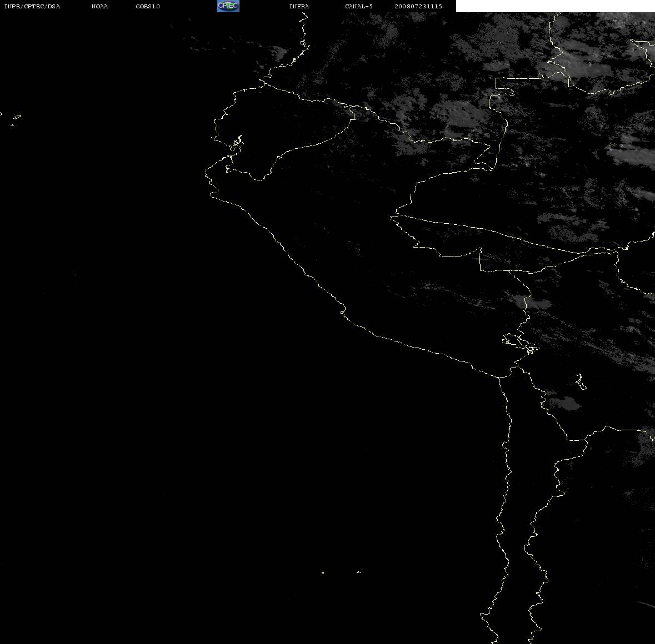Click the right small island near bottom ocean

point(359,572)
